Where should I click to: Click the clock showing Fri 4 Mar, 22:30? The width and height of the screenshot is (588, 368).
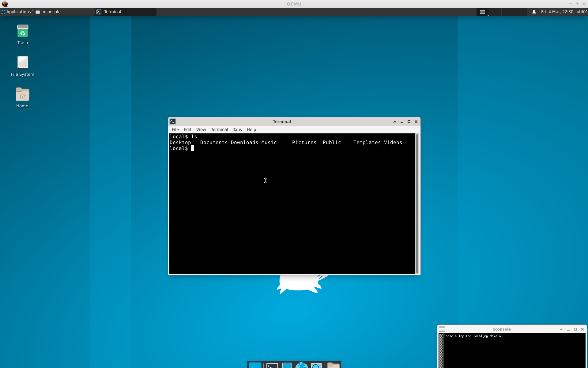[x=557, y=12]
